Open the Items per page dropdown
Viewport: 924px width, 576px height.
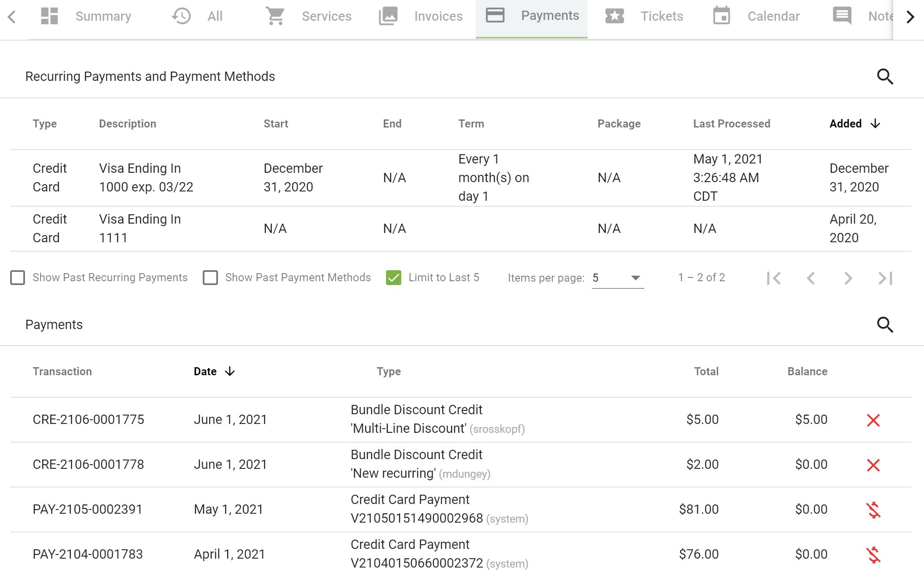click(x=618, y=278)
